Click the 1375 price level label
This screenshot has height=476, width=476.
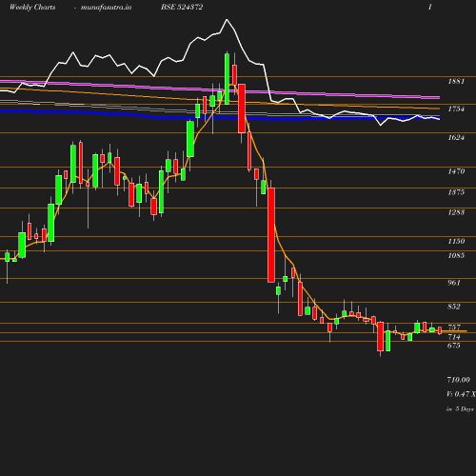point(456,192)
